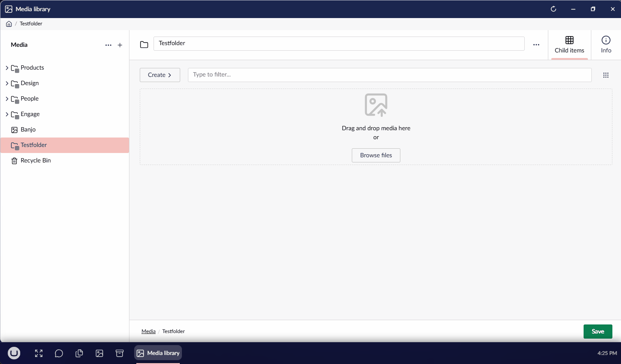
Task: Expand the Products folder in the tree
Action: 7,68
